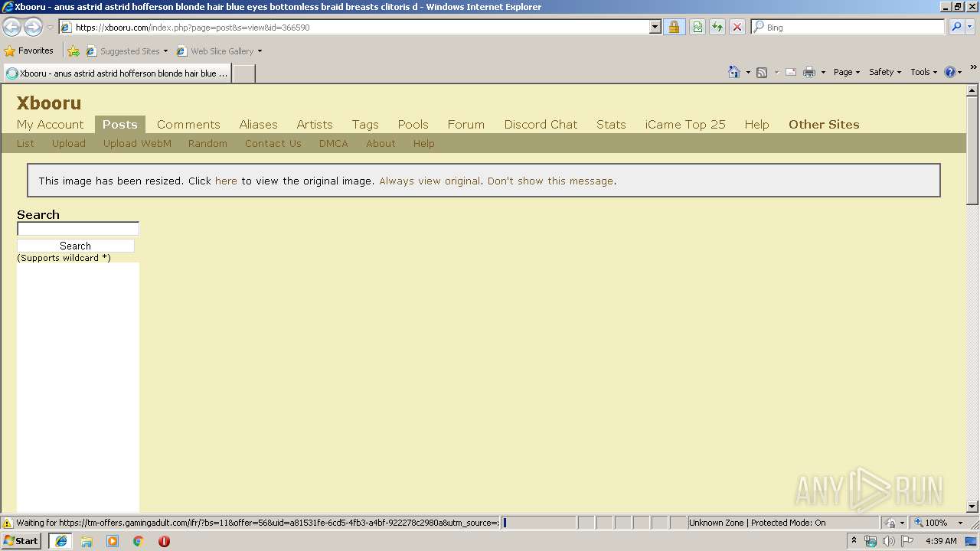Click the 'Always view original' link

430,181
